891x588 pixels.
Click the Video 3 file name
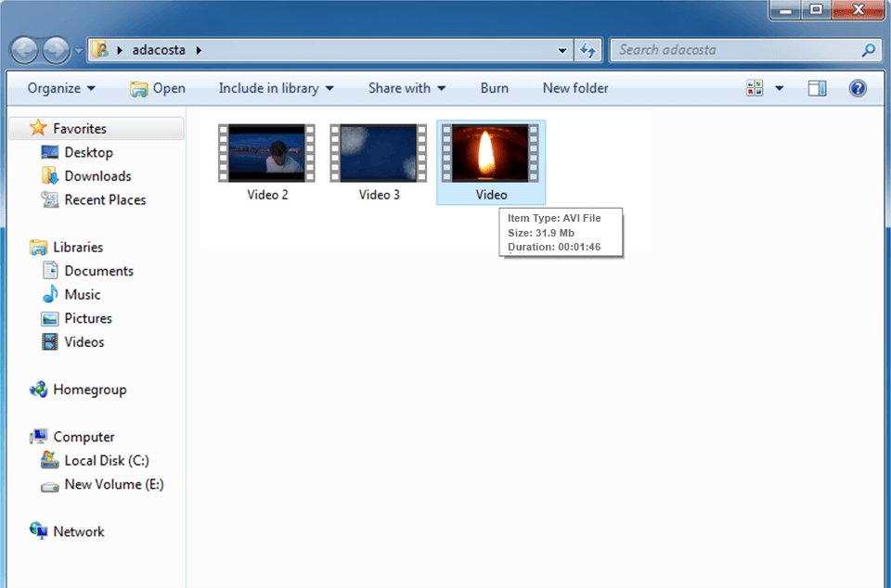[x=379, y=195]
